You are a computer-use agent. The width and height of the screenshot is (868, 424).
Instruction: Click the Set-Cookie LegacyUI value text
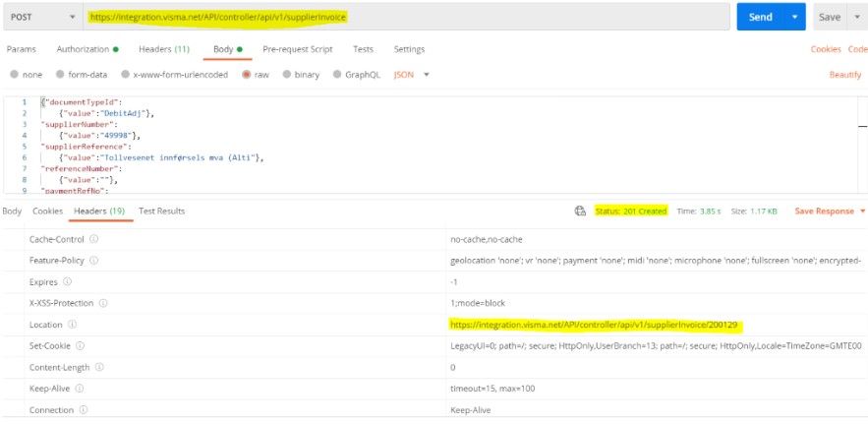point(656,346)
